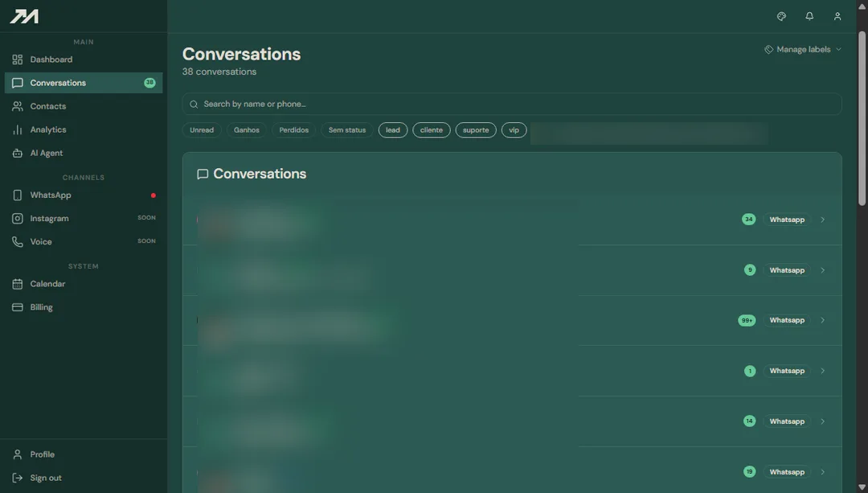The image size is (868, 493).
Task: Open the conversation with 9 unread via chevron
Action: [823, 270]
